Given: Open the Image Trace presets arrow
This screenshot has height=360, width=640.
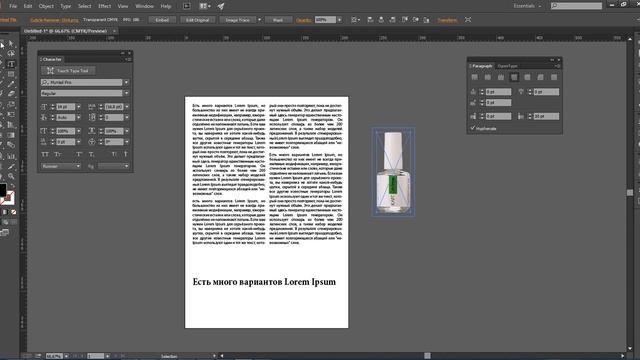Looking at the screenshot, I should click(x=259, y=20).
